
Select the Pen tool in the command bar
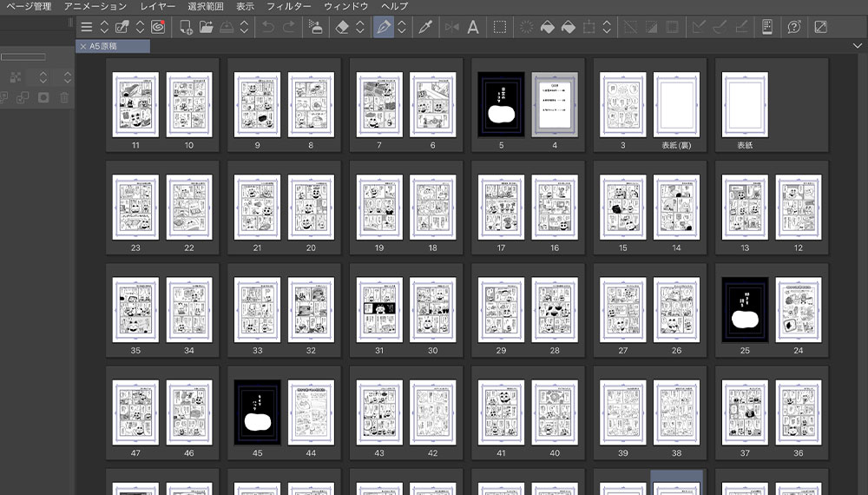click(383, 27)
